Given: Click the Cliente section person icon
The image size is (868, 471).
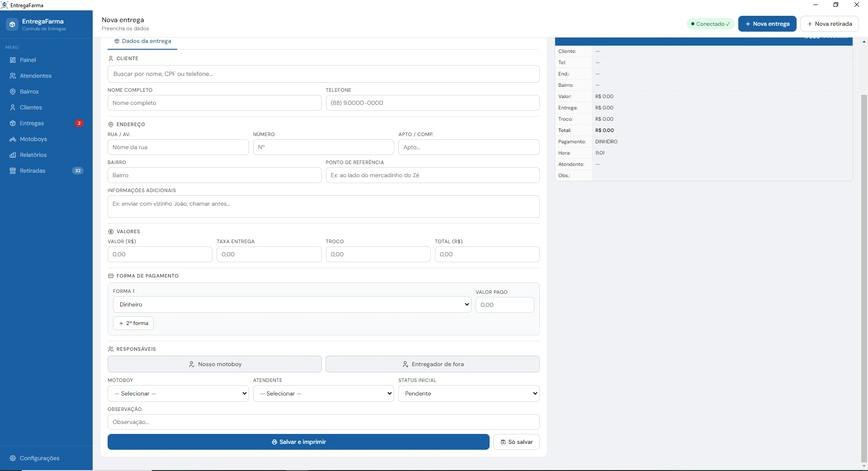Looking at the screenshot, I should click(111, 59).
